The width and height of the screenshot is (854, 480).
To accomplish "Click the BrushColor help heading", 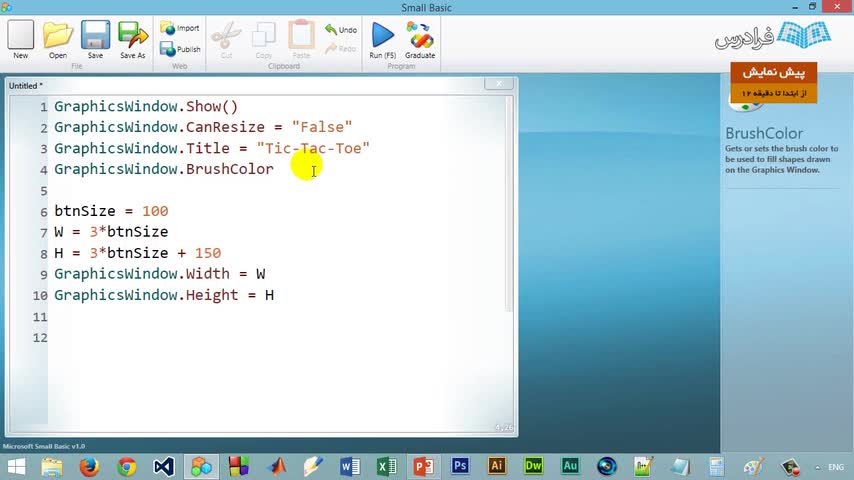I will [x=764, y=133].
